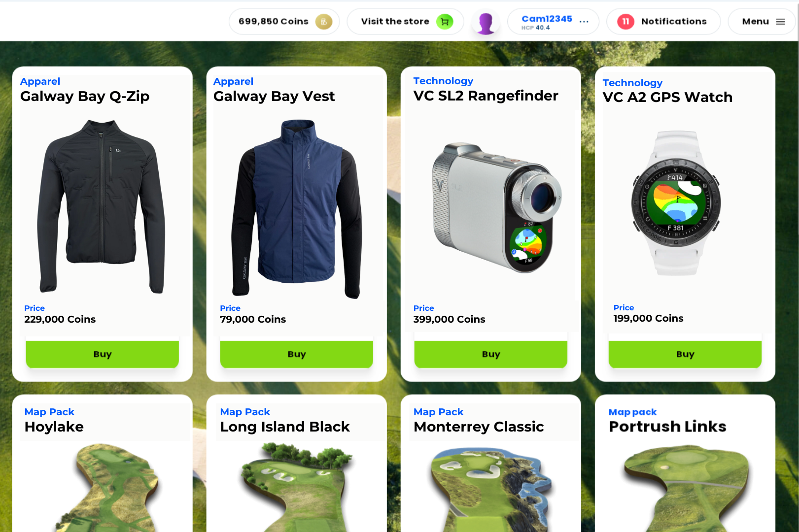Viewport: 799px width, 532px height.
Task: Click the three-dot icon beside Cam12345
Action: tap(584, 22)
